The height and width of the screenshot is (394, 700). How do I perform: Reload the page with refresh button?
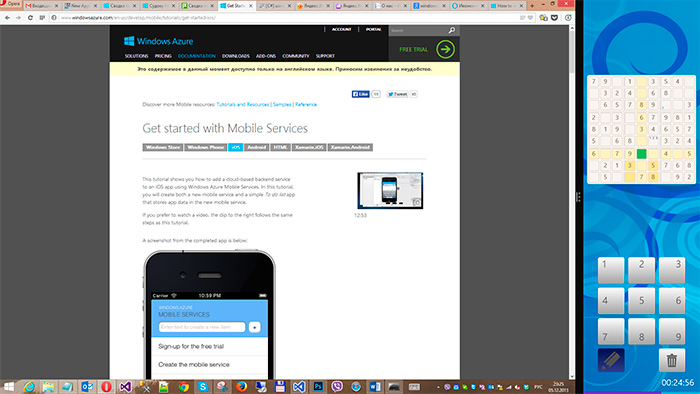coord(30,17)
